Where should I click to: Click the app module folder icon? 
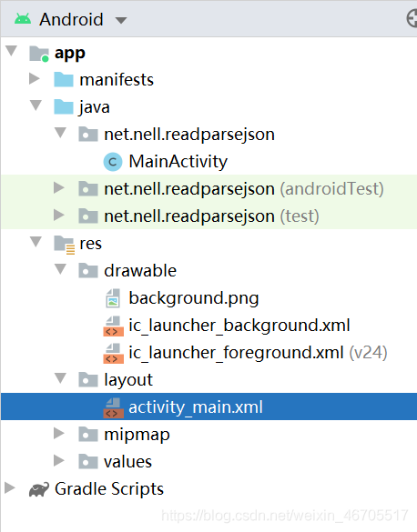[x=39, y=54]
